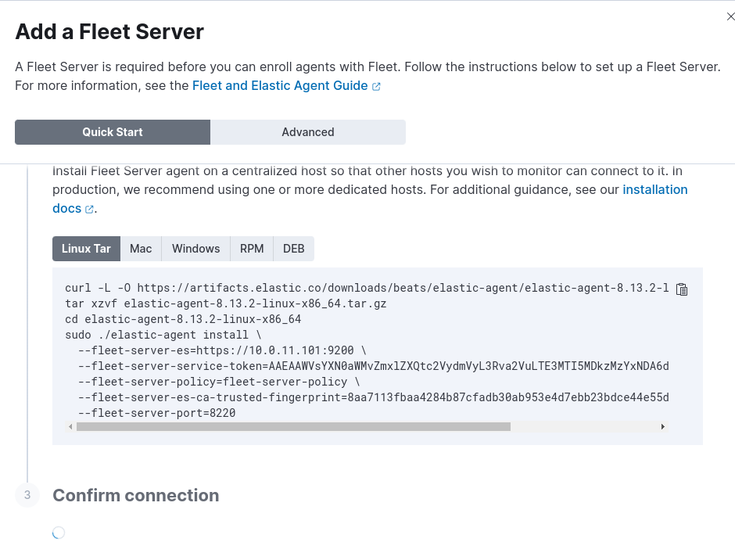Click the loading spinner under Confirm connection
The height and width of the screenshot is (560, 735).
59,533
